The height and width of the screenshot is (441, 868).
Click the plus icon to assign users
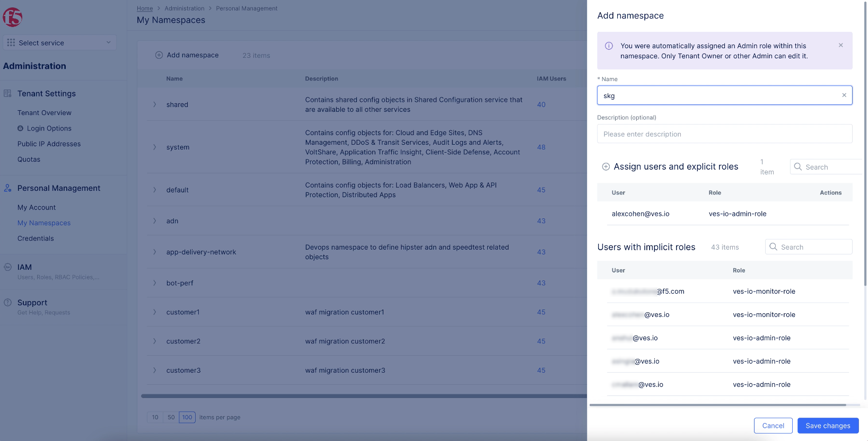[606, 167]
